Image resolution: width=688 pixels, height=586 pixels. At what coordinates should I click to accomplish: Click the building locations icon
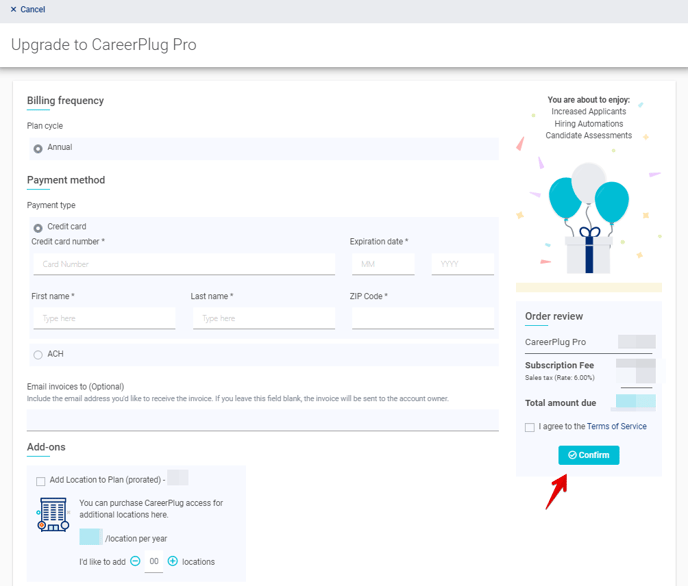click(x=53, y=514)
